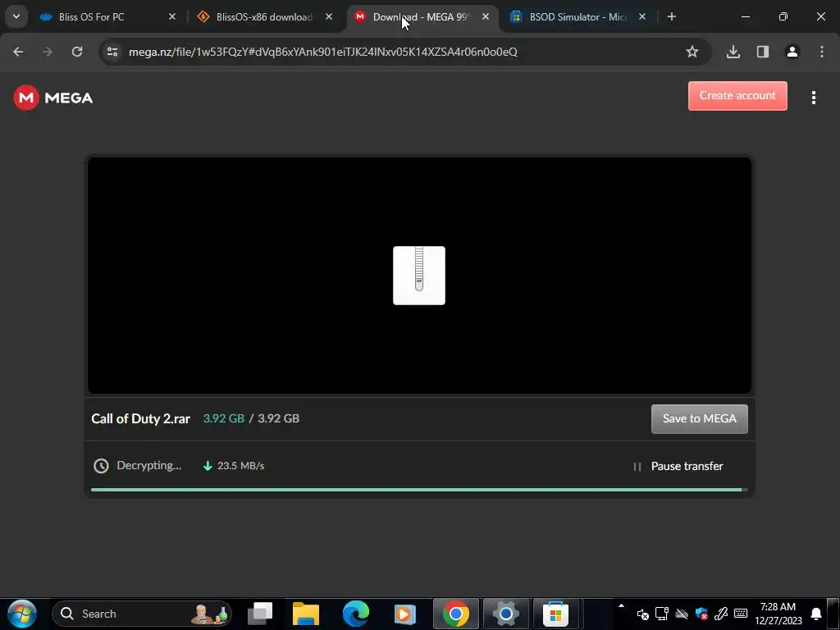Click the pen tray icon
840x630 pixels.
click(720, 614)
